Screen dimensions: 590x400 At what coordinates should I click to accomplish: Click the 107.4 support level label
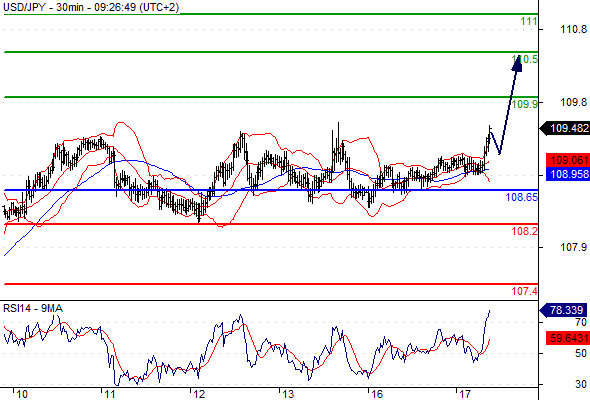pyautogui.click(x=525, y=291)
